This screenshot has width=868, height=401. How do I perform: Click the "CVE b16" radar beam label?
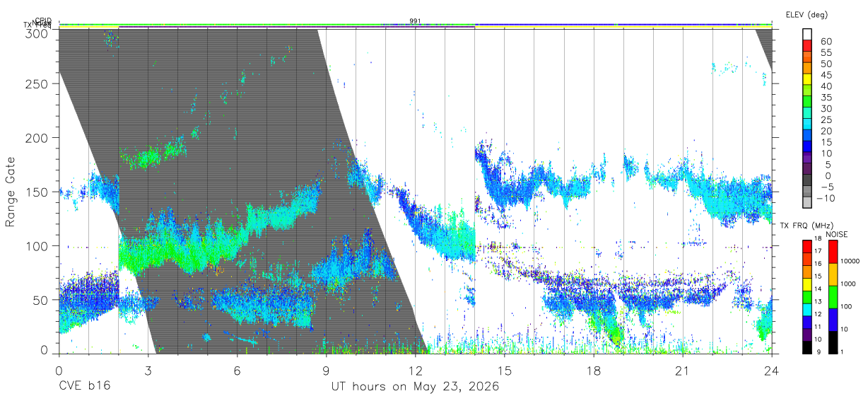(84, 387)
